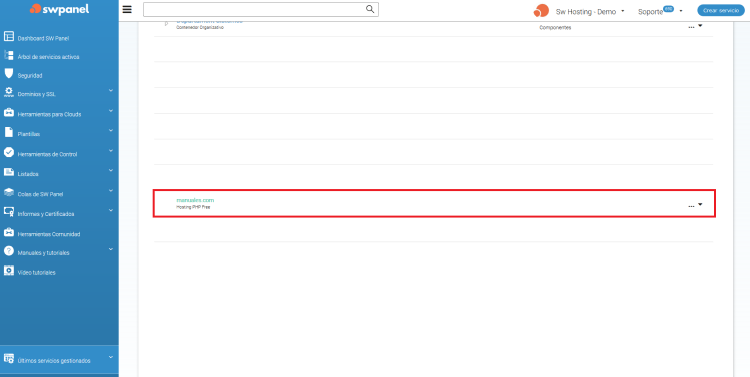Expand Herramientas para Clouds chevron
The height and width of the screenshot is (377, 750).
coord(110,110)
